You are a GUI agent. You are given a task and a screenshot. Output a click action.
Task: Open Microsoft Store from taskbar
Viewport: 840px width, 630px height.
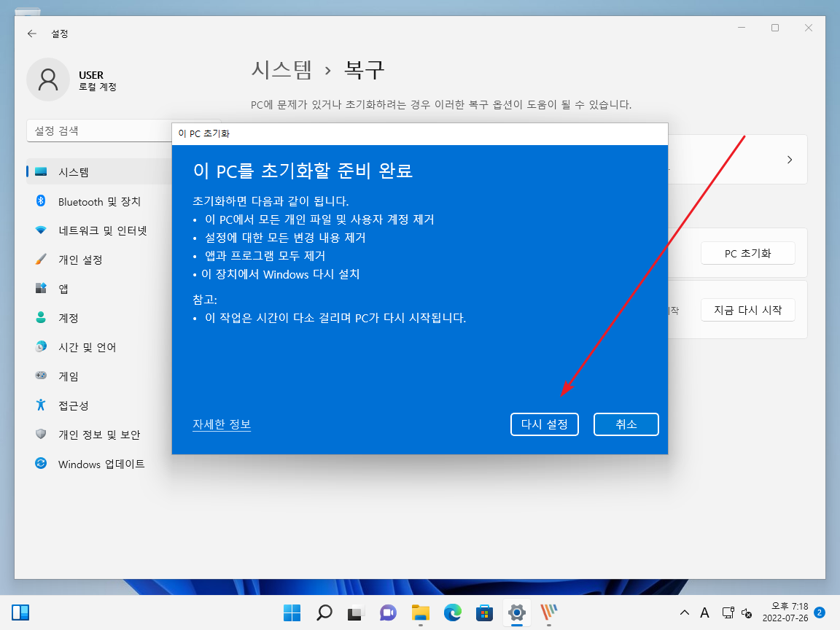point(484,612)
